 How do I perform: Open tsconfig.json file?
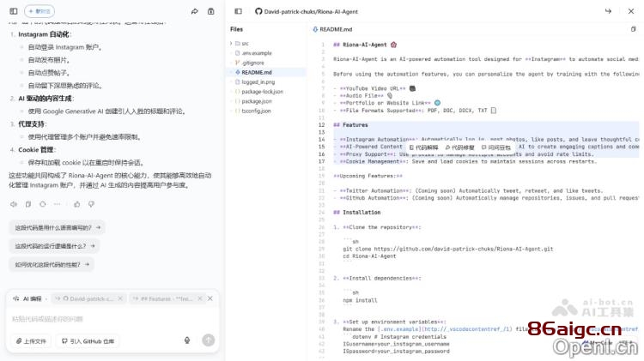[x=256, y=111]
